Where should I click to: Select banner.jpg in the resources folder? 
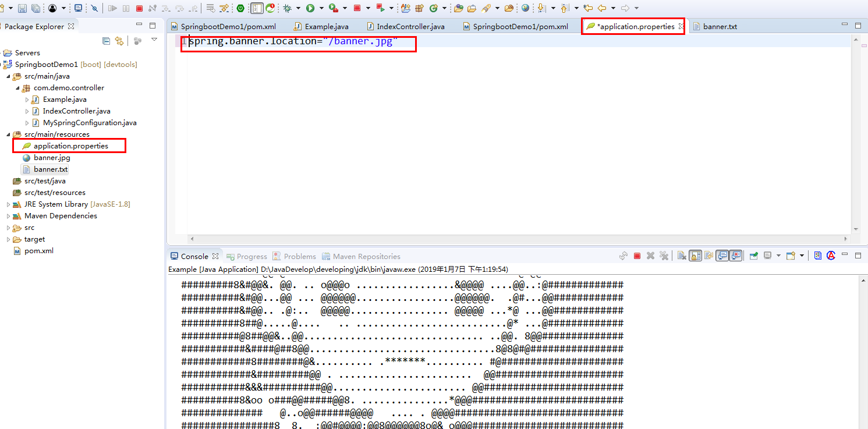coord(52,158)
